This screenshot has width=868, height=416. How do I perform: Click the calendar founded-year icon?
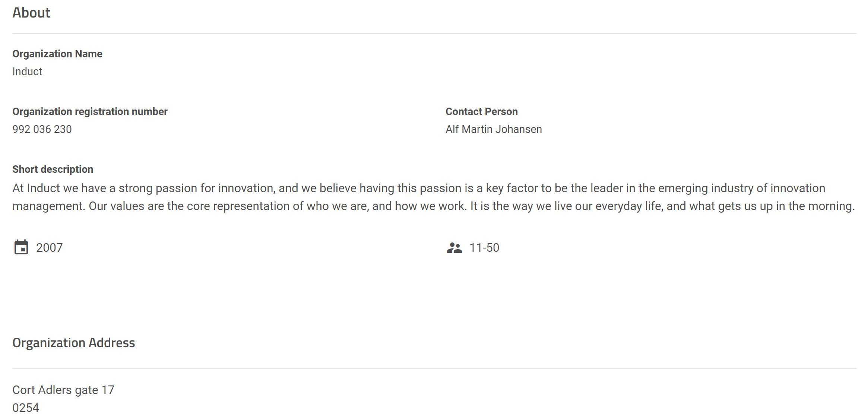(21, 247)
